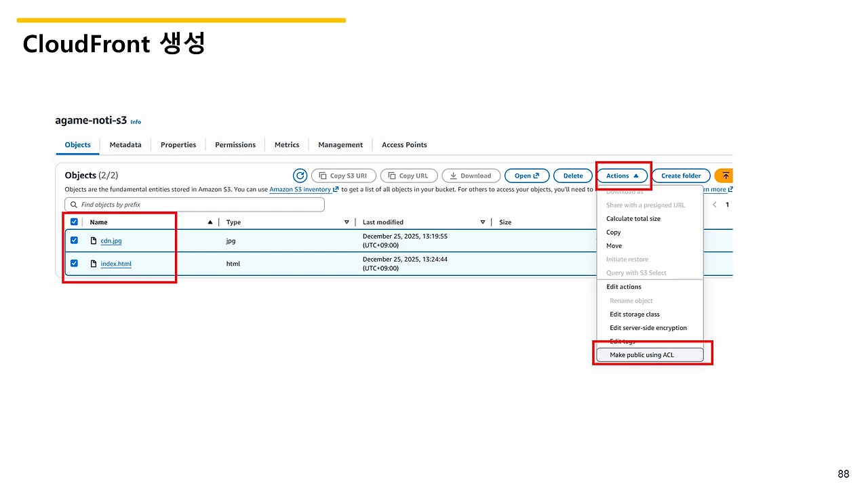Image resolution: width=868 pixels, height=488 pixels.
Task: Sort objects using the Name column arrow
Action: [210, 222]
